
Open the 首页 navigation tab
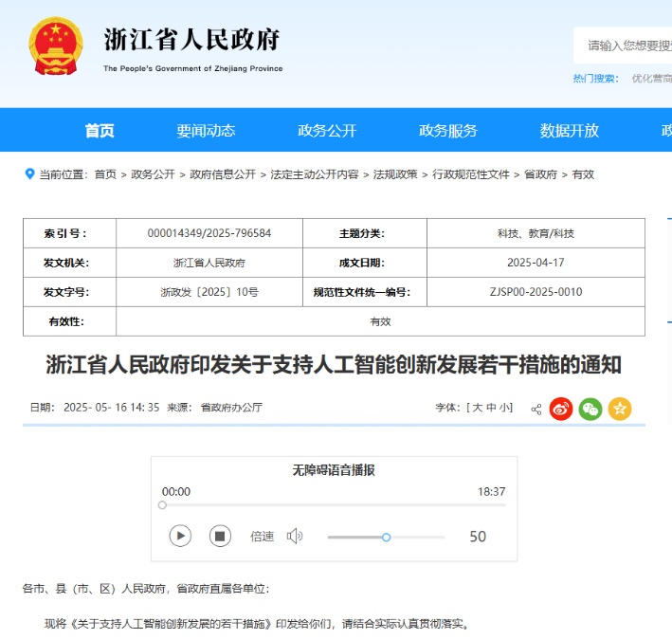tap(100, 130)
